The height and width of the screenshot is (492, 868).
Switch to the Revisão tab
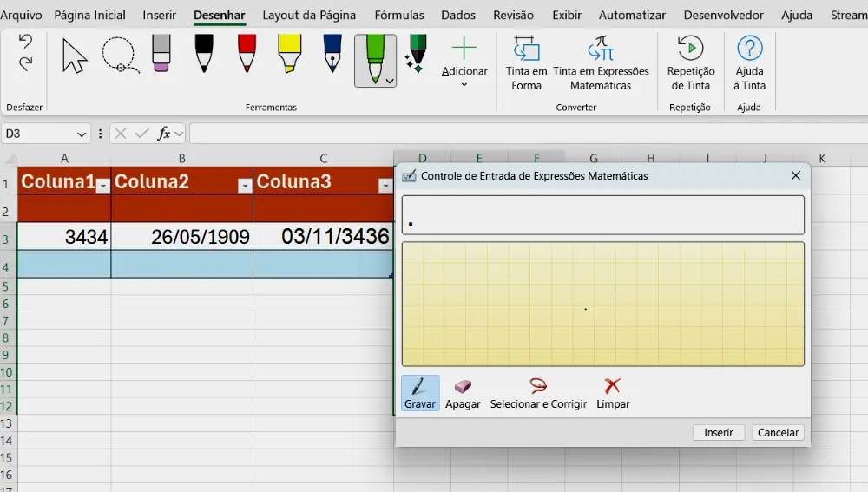click(x=513, y=15)
